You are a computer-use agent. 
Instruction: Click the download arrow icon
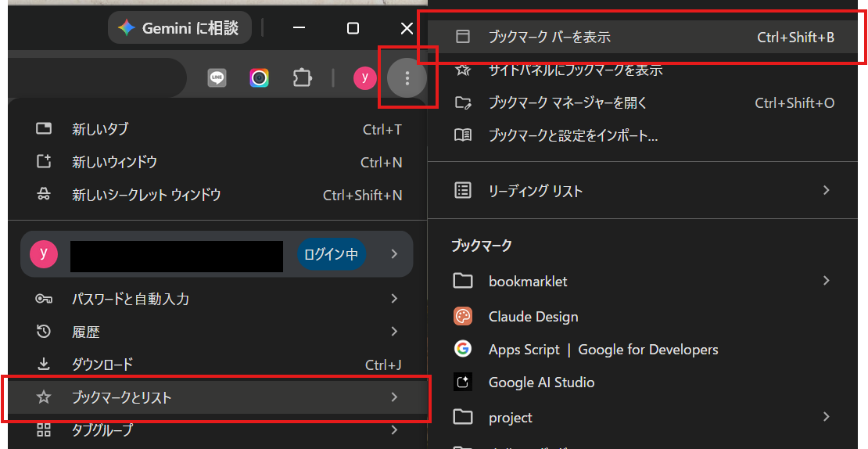tap(43, 365)
